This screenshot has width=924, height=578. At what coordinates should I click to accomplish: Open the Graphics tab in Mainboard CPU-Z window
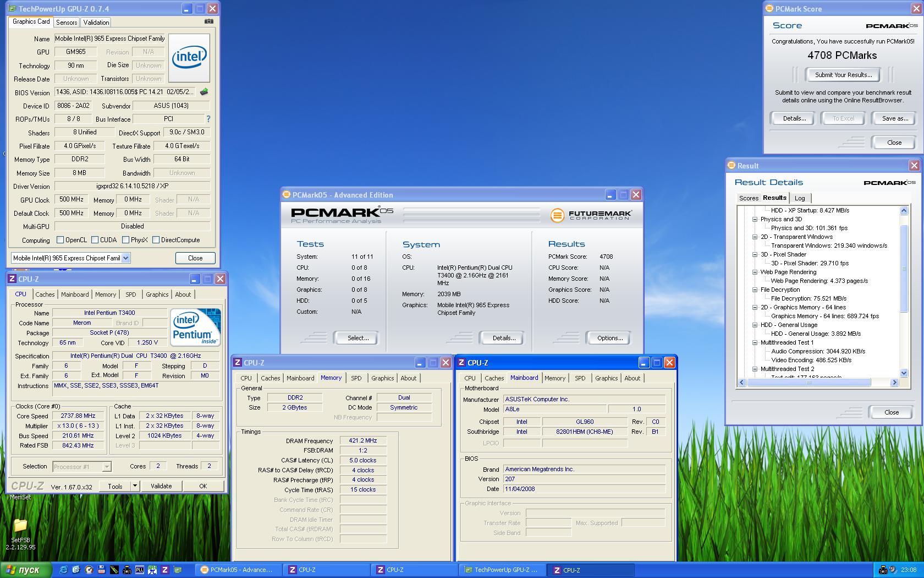point(606,378)
